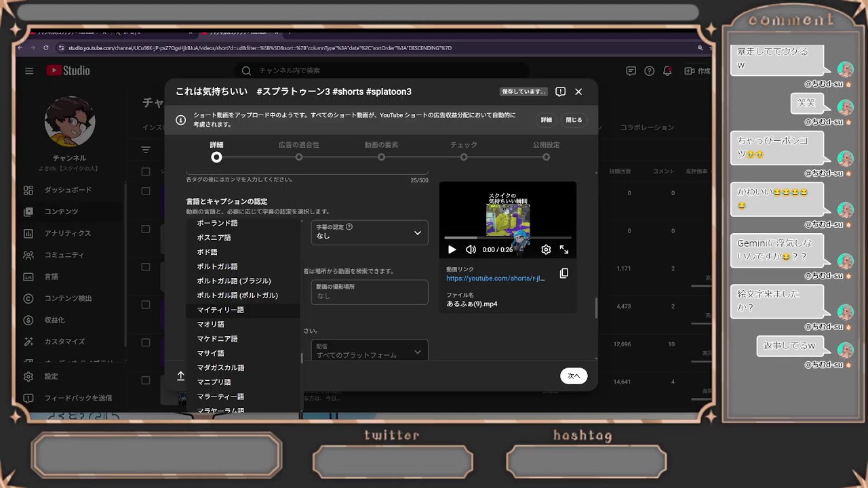Open preview player settings gear

546,249
